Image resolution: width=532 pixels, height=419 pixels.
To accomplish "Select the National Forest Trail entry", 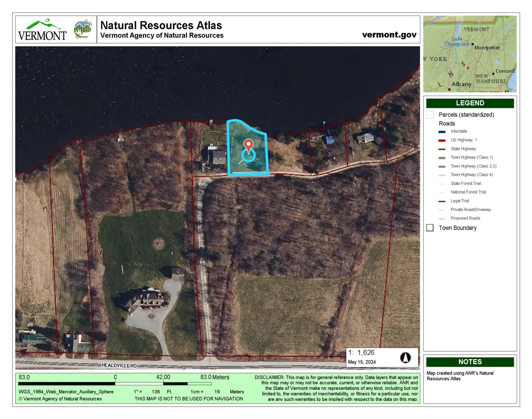I will [442, 192].
